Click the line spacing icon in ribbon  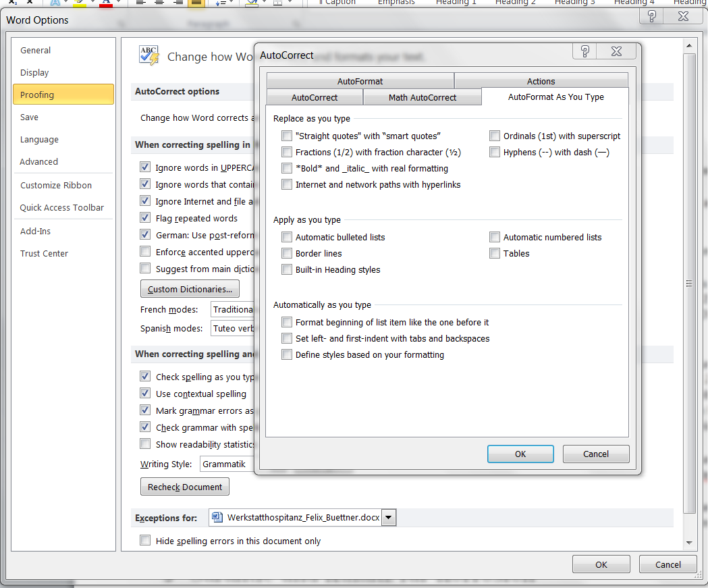point(221,3)
